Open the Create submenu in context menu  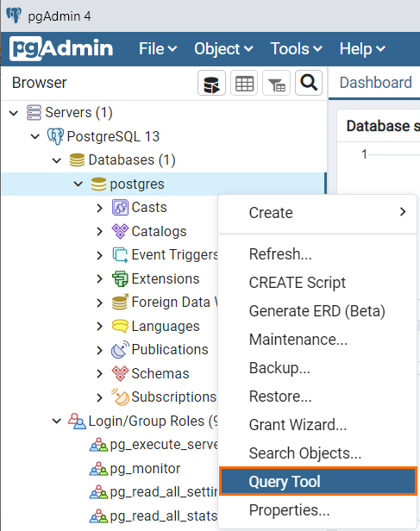pos(317,213)
